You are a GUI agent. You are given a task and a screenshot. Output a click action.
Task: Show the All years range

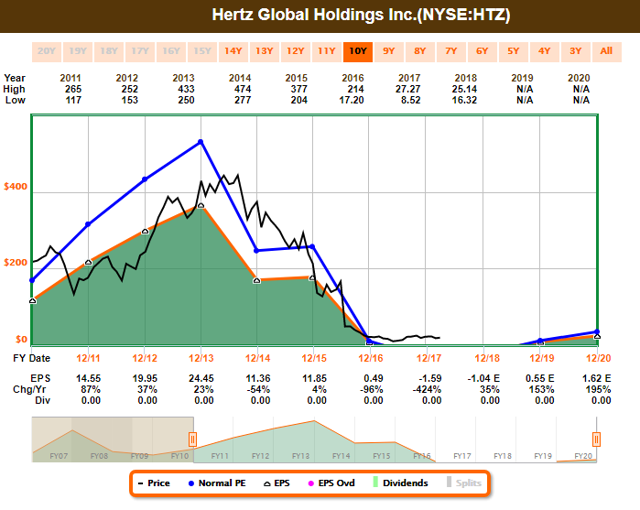[x=607, y=51]
